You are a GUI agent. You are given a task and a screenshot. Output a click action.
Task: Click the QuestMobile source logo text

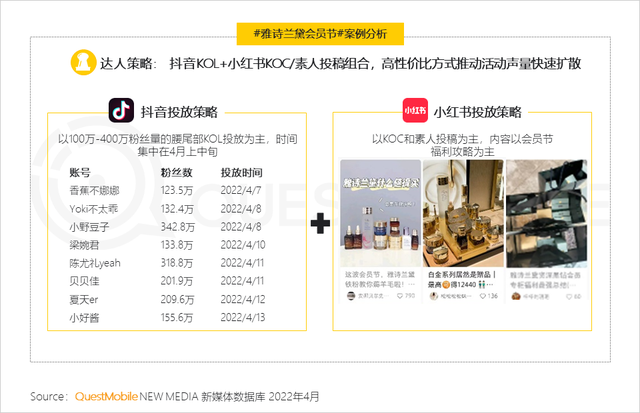tap(106, 396)
